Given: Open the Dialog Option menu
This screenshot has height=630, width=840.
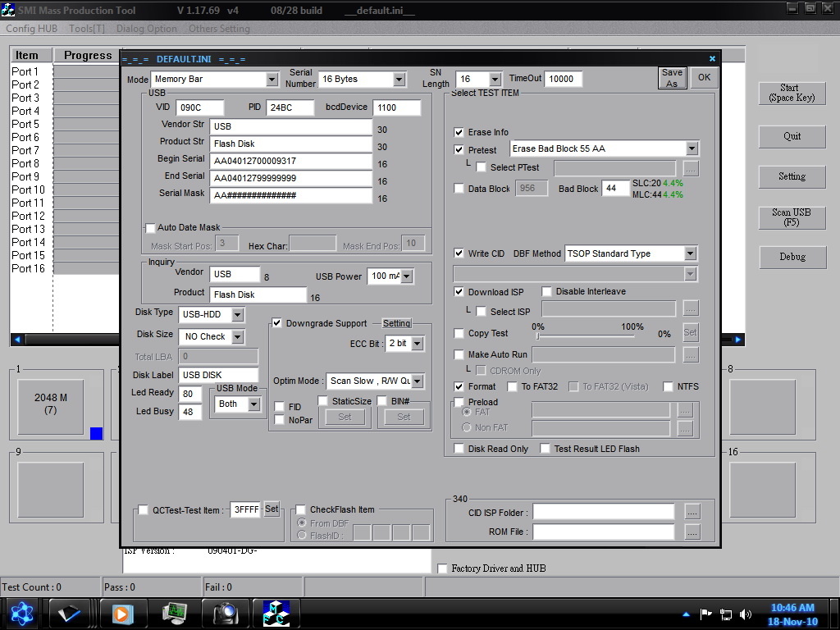Looking at the screenshot, I should pyautogui.click(x=147, y=29).
